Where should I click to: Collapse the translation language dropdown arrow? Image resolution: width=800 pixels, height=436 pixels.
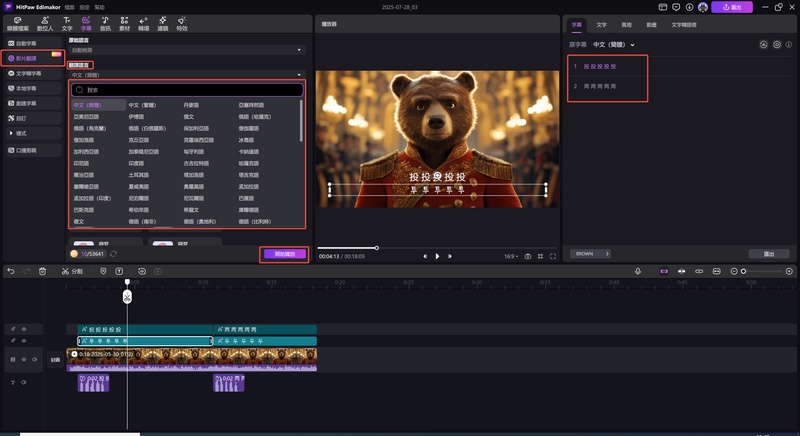pyautogui.click(x=299, y=74)
